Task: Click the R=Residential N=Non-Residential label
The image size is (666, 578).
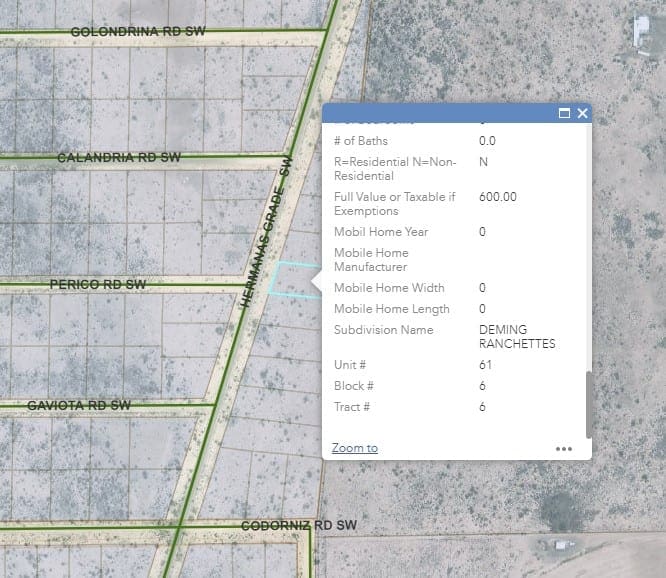Action: tap(395, 169)
